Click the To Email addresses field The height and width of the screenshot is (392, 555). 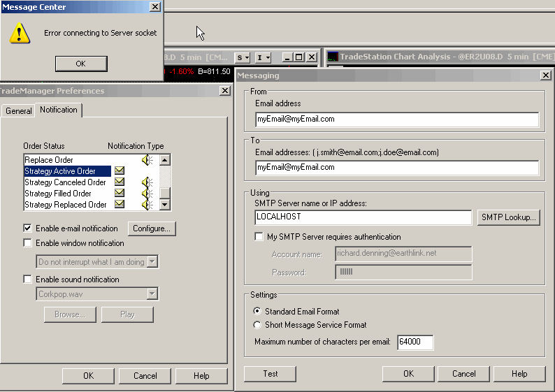tap(397, 168)
